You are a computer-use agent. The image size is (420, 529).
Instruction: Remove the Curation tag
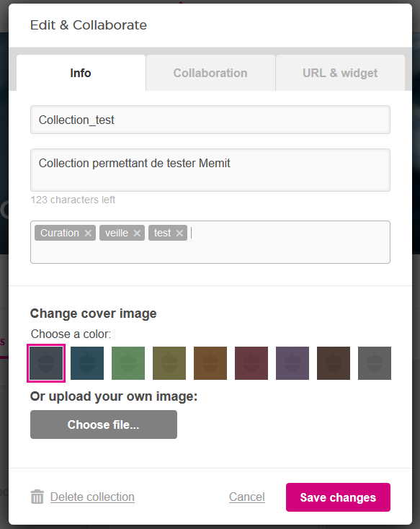tap(88, 233)
